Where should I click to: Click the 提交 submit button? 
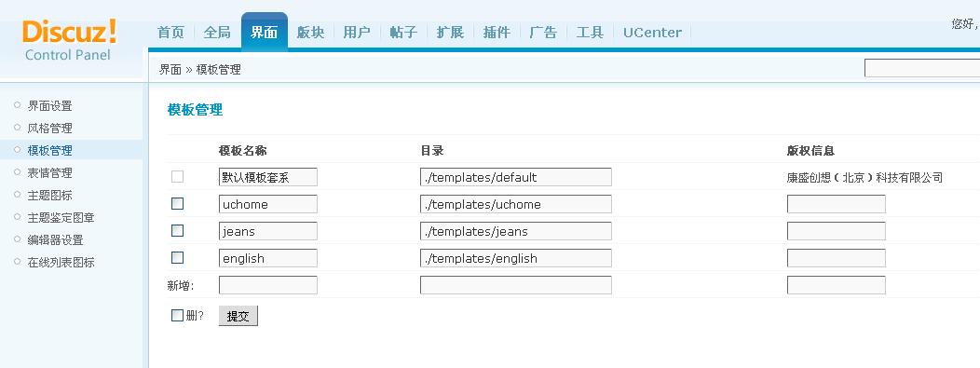point(238,316)
